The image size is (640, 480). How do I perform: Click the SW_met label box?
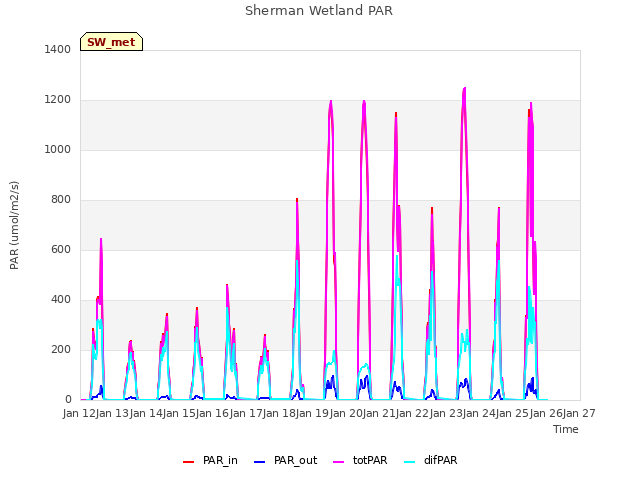tap(111, 42)
